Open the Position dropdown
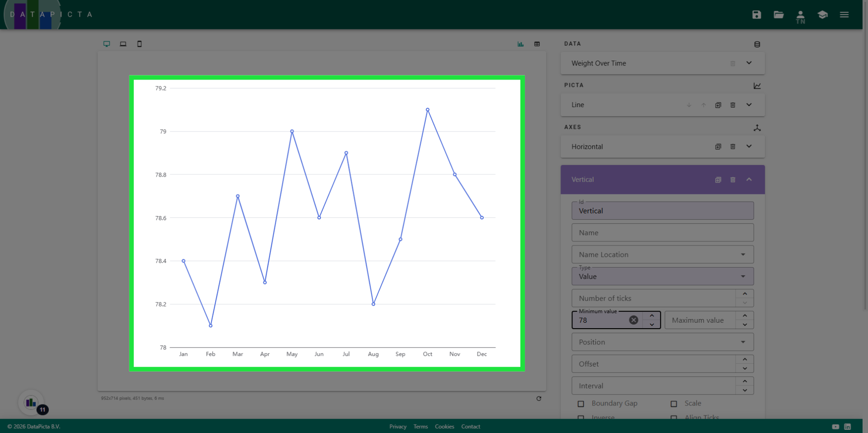The image size is (868, 433). point(662,342)
